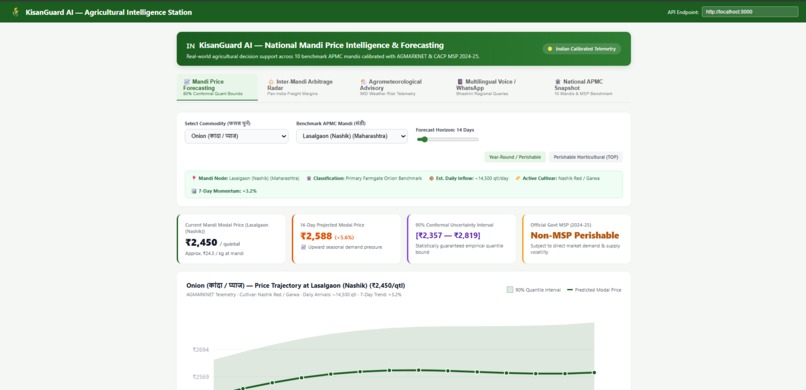Click the Indian Calibrated Telemetry badge
The height and width of the screenshot is (390, 806).
582,49
